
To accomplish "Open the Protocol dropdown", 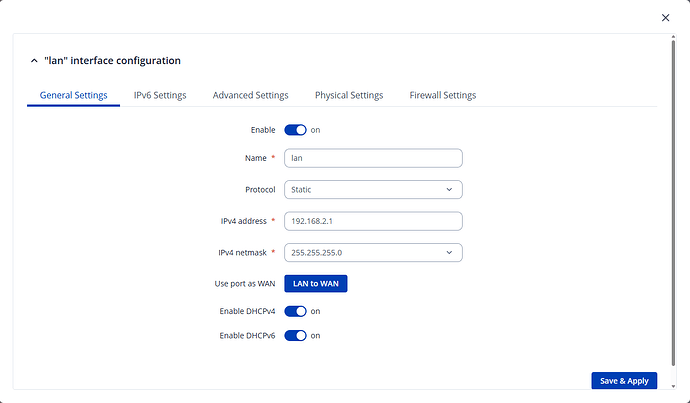I will tap(373, 189).
